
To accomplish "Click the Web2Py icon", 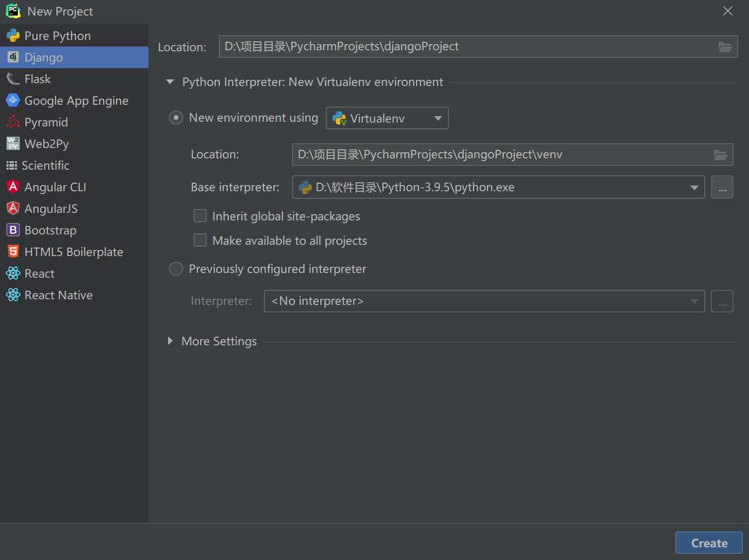I will click(x=13, y=144).
